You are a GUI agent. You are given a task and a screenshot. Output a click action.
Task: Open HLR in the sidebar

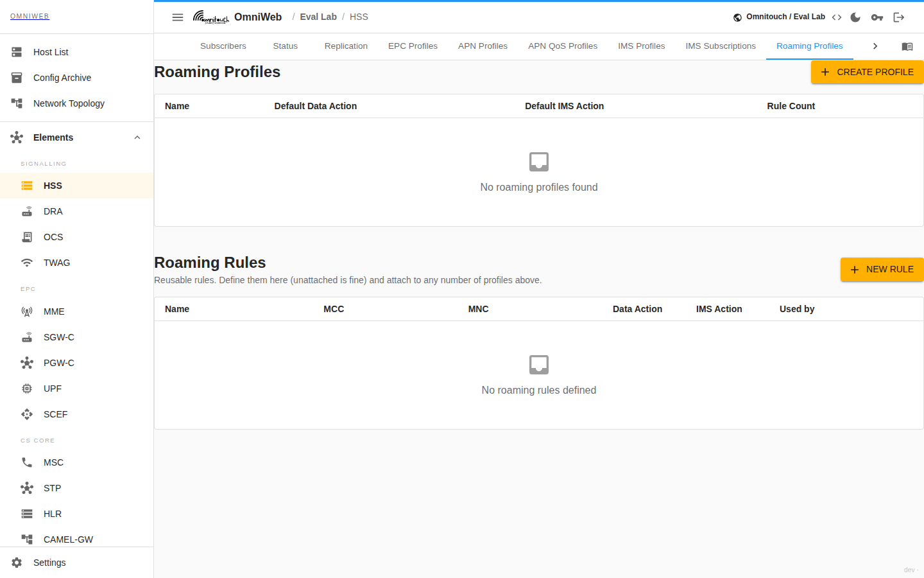pyautogui.click(x=76, y=514)
